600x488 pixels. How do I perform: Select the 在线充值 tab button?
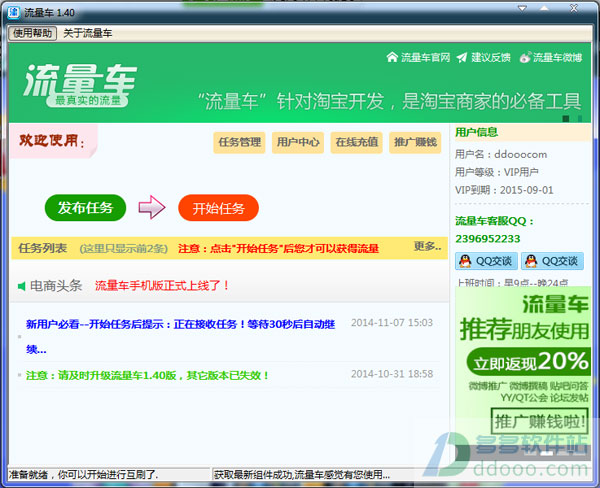coord(356,142)
